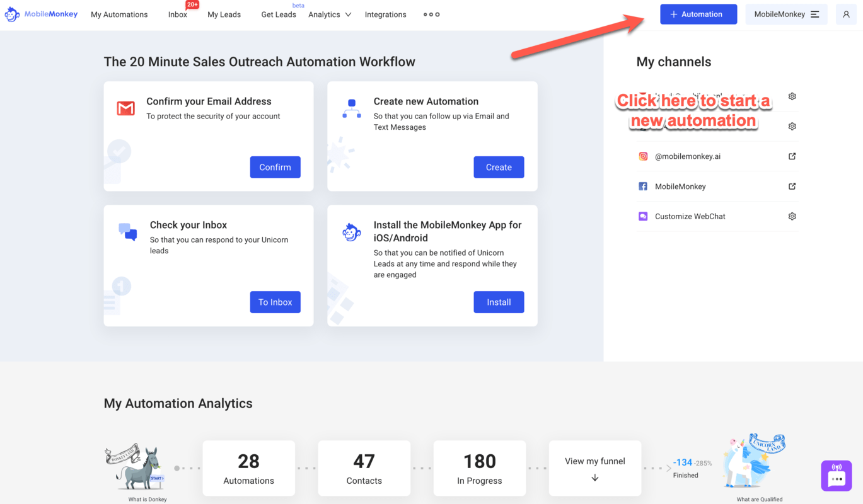Click the Donkey Land illustration

[x=136, y=467]
